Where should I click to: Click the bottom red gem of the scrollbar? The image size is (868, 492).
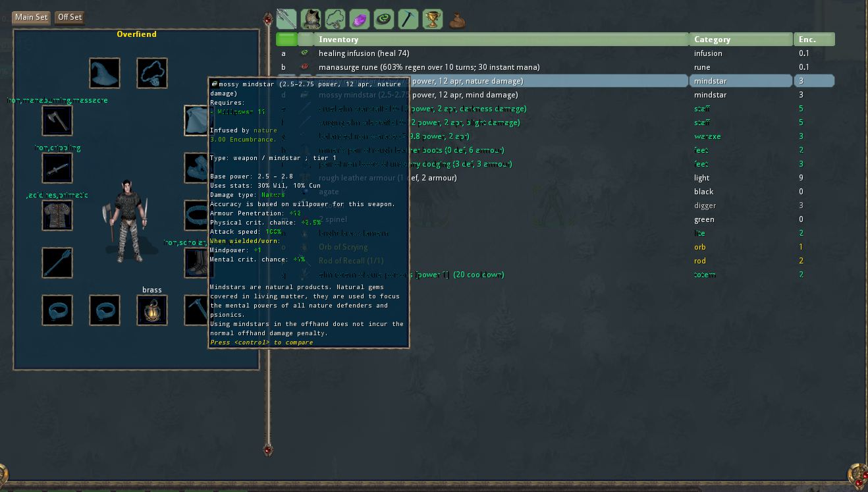coord(267,450)
